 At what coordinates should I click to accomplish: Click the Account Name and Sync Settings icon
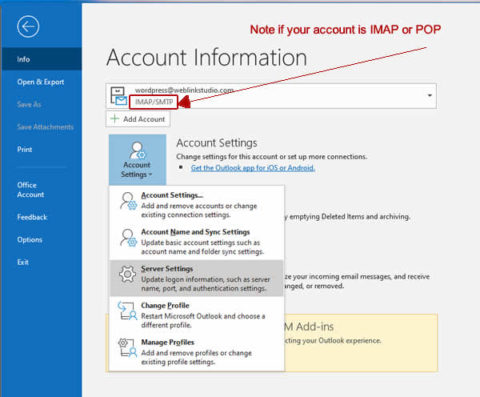(x=128, y=238)
